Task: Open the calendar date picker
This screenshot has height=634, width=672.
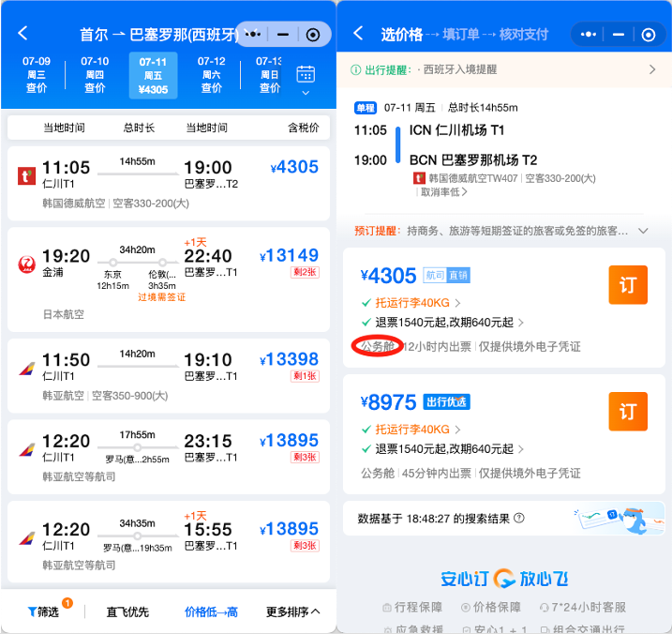Action: pos(306,74)
